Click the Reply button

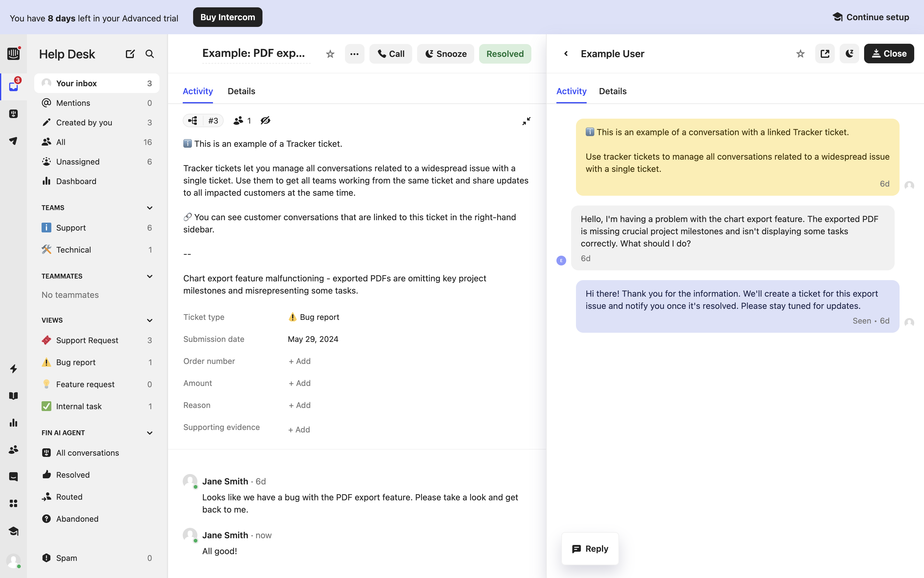pos(590,549)
